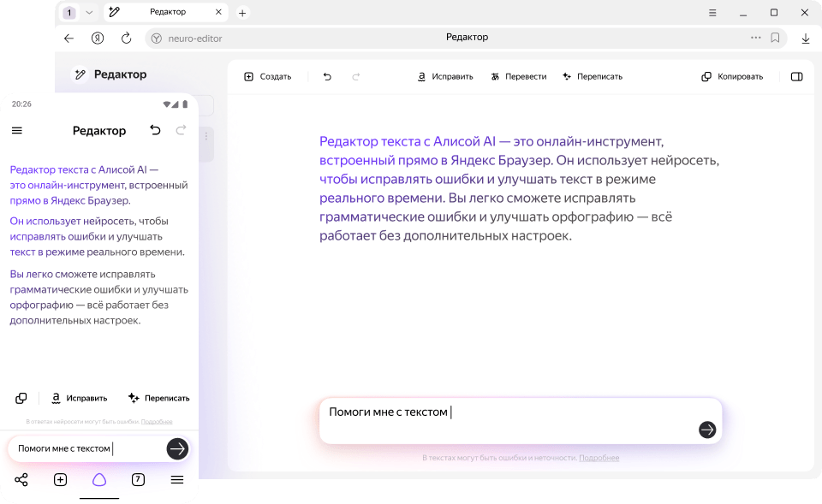This screenshot has height=504, width=822.
Task: Open page options three-dots in address bar
Action: pyautogui.click(x=755, y=38)
